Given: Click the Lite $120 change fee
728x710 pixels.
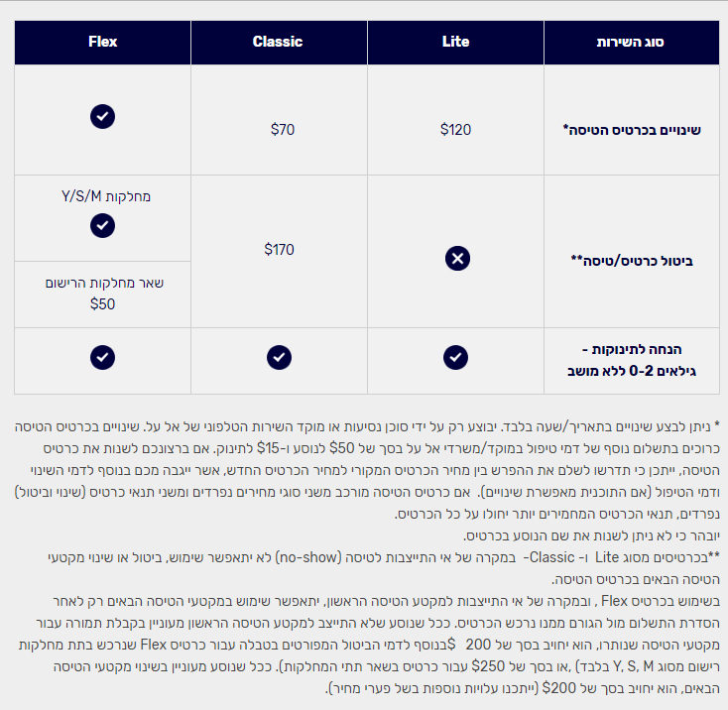Looking at the screenshot, I should [455, 129].
